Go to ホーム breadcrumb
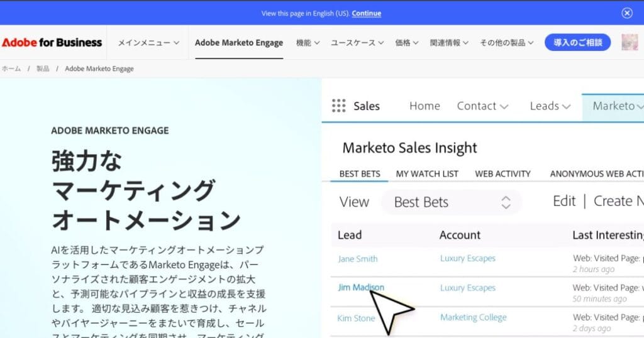 pos(11,68)
